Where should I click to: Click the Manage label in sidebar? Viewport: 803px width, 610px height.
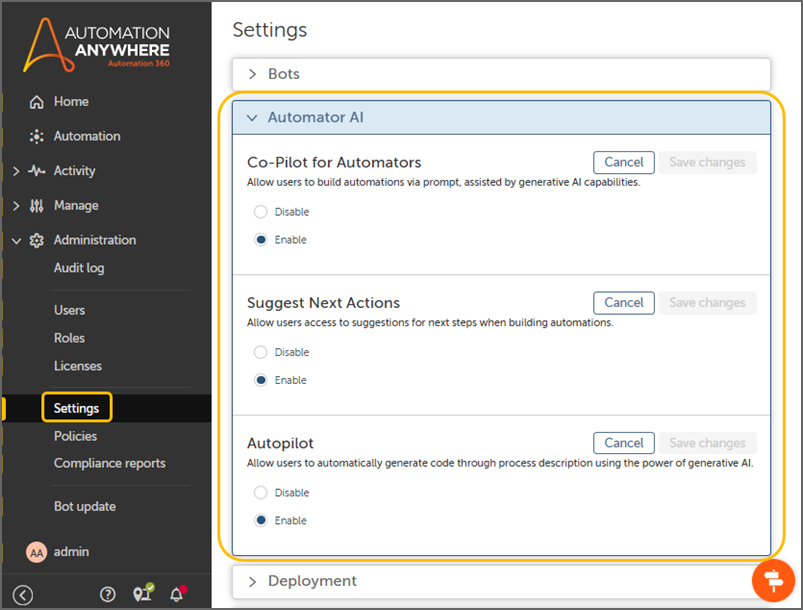tap(76, 206)
